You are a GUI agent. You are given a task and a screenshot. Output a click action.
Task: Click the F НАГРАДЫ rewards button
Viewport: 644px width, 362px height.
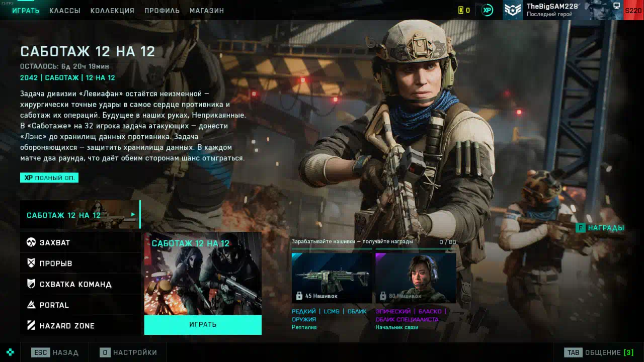point(600,228)
